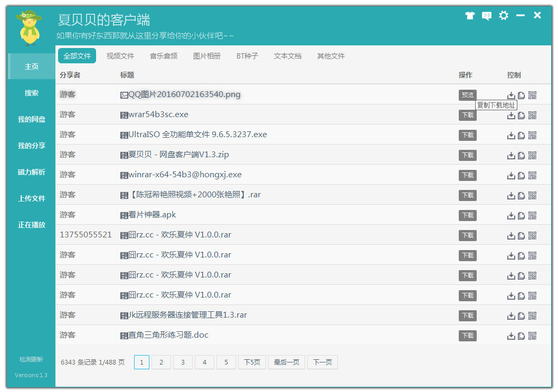This screenshot has width=558, height=392.
Task: Show QR code for 看片神器.apk
Action: click(532, 216)
